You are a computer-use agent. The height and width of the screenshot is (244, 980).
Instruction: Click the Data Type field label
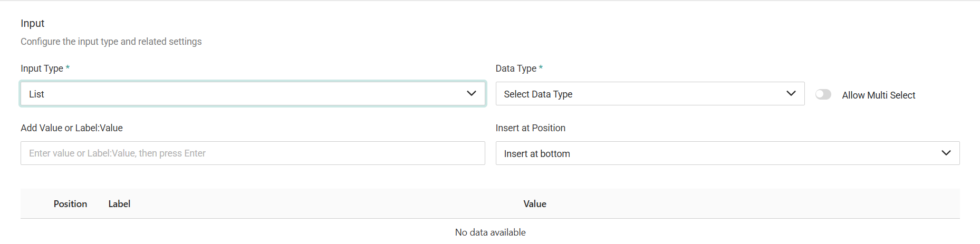click(515, 69)
